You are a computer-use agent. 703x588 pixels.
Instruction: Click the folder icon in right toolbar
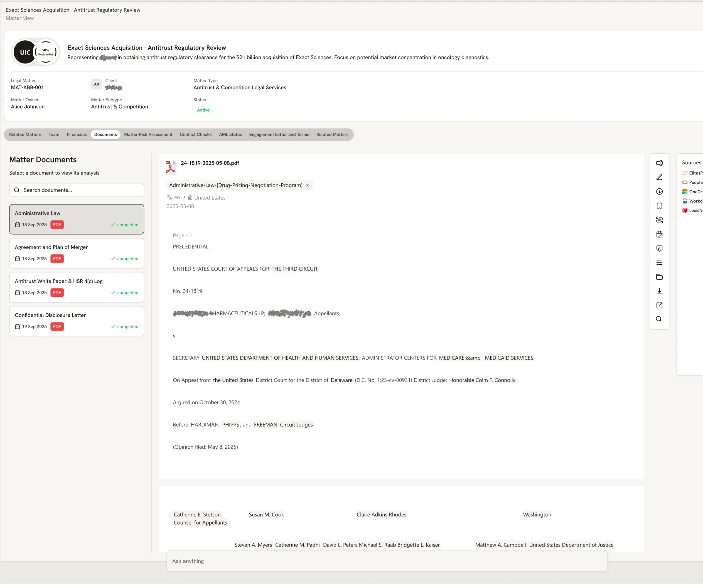coord(659,277)
